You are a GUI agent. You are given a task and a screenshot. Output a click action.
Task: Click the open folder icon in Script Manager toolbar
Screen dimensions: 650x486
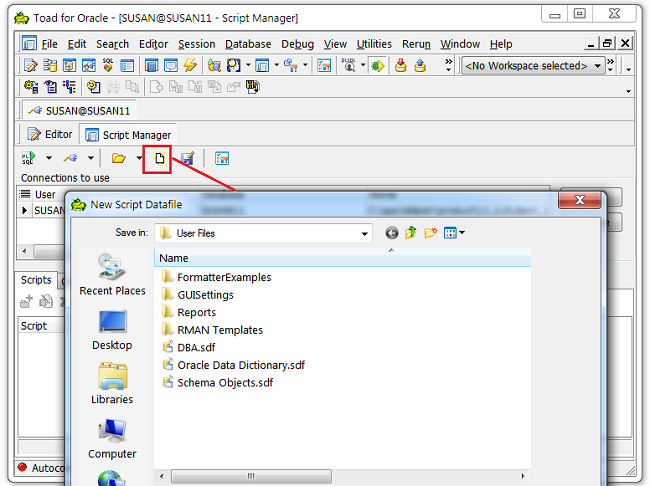coord(119,158)
